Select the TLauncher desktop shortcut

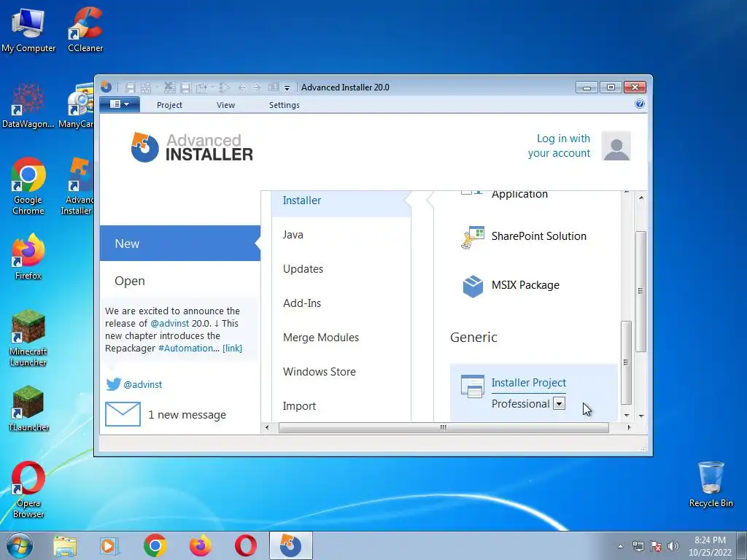28,409
